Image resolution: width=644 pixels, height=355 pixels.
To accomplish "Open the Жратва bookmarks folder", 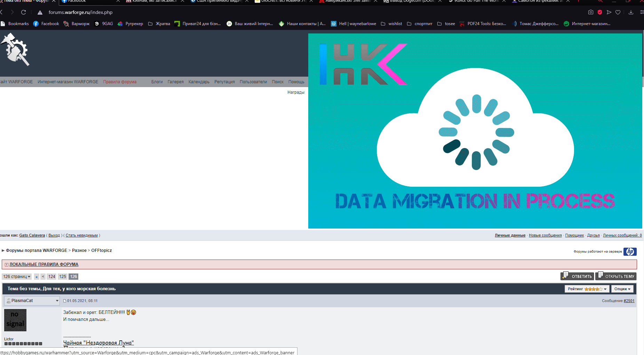I will 159,24.
